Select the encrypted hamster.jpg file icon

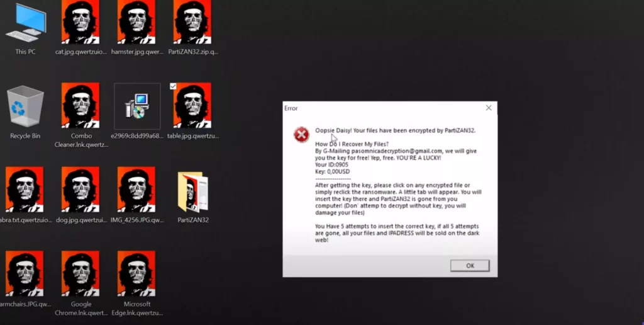(x=136, y=21)
